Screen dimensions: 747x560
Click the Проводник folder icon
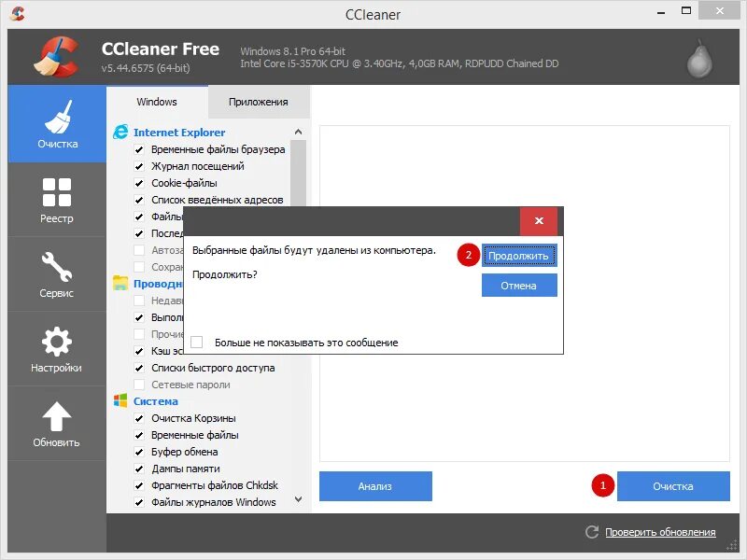tap(120, 283)
